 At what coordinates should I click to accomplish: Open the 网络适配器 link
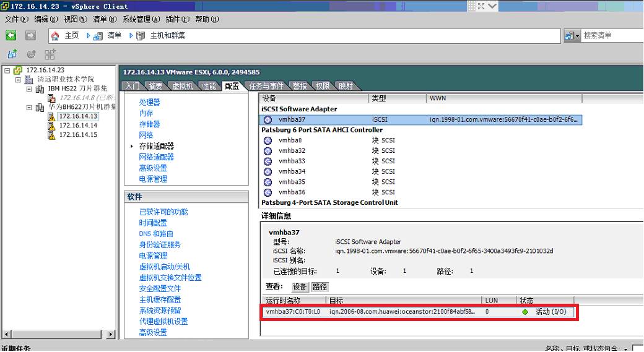[x=157, y=157]
